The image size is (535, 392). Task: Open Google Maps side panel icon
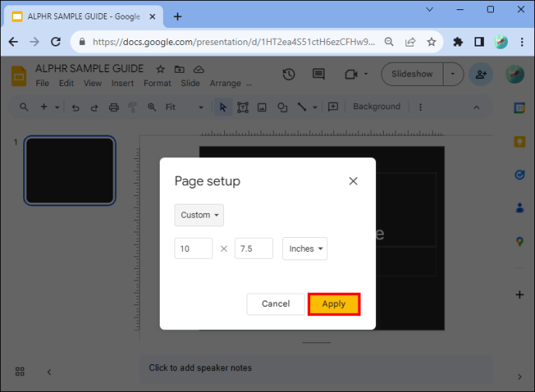(519, 242)
